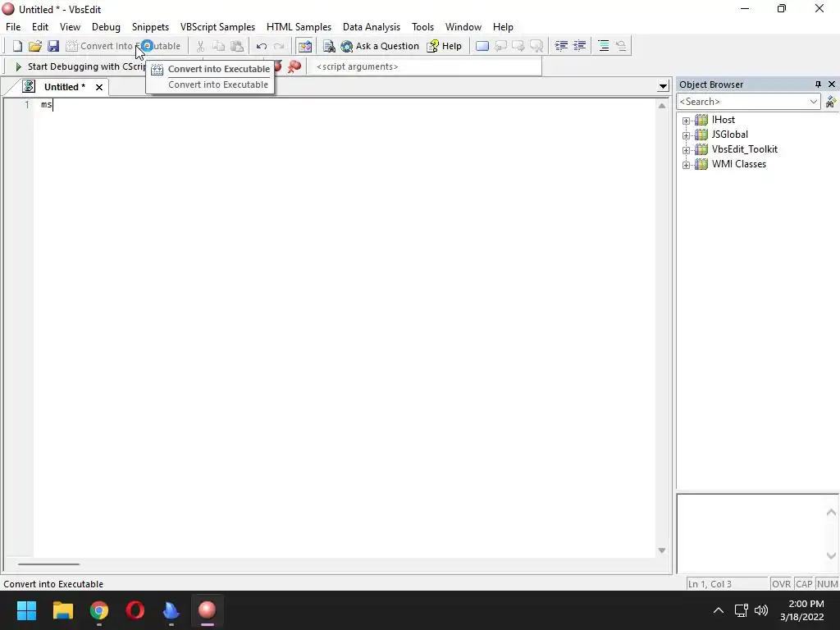Redo the last undone edit
The image size is (840, 630).
(x=279, y=46)
